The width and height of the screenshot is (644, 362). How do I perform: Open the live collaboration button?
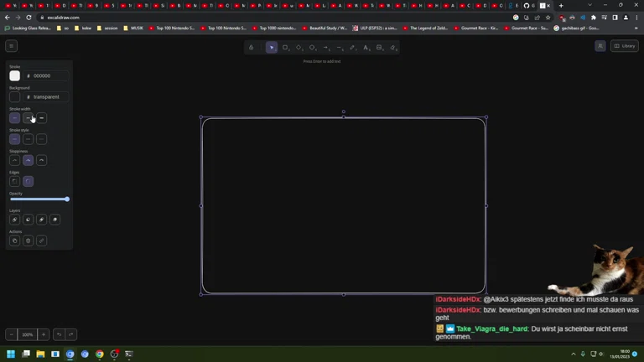[600, 46]
